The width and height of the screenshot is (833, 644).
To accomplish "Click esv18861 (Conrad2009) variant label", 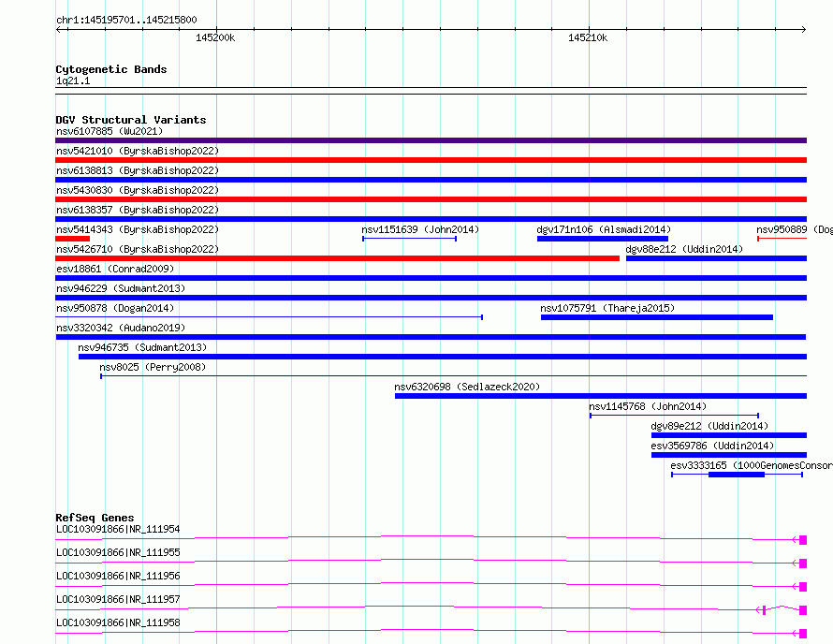I will 115,269.
